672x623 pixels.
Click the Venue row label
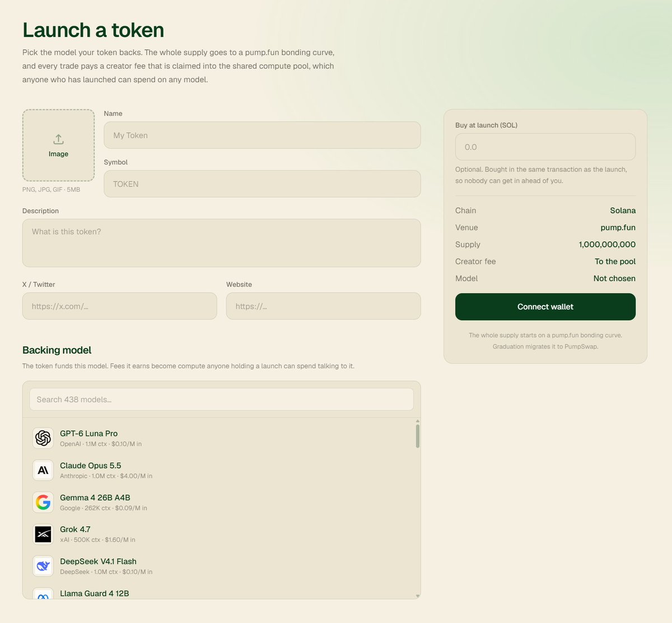[466, 227]
